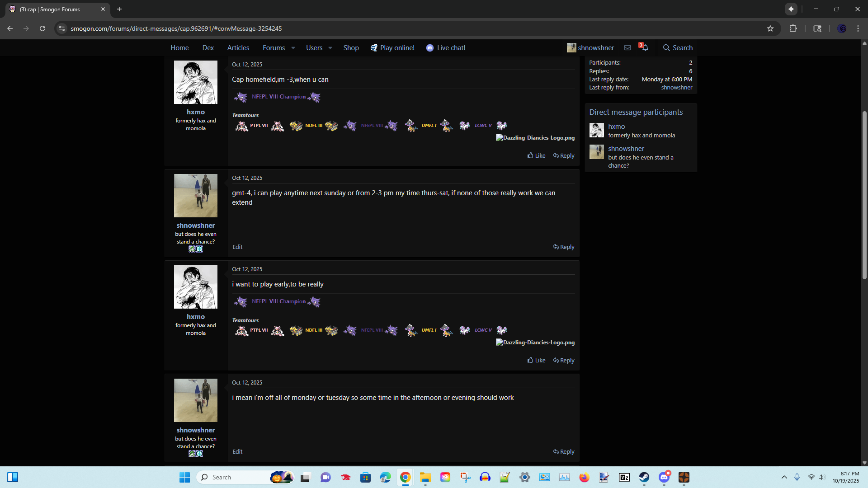The width and height of the screenshot is (868, 488).
Task: Open Steam from the taskbar
Action: [644, 477]
